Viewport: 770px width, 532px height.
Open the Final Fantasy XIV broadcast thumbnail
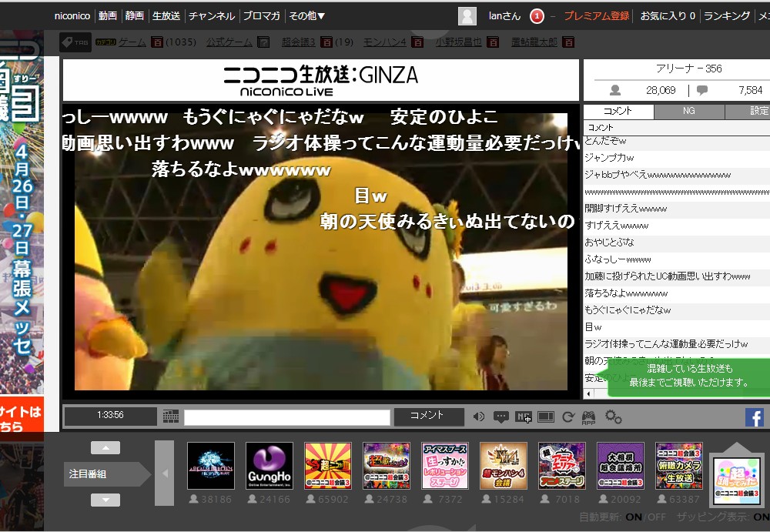point(211,466)
